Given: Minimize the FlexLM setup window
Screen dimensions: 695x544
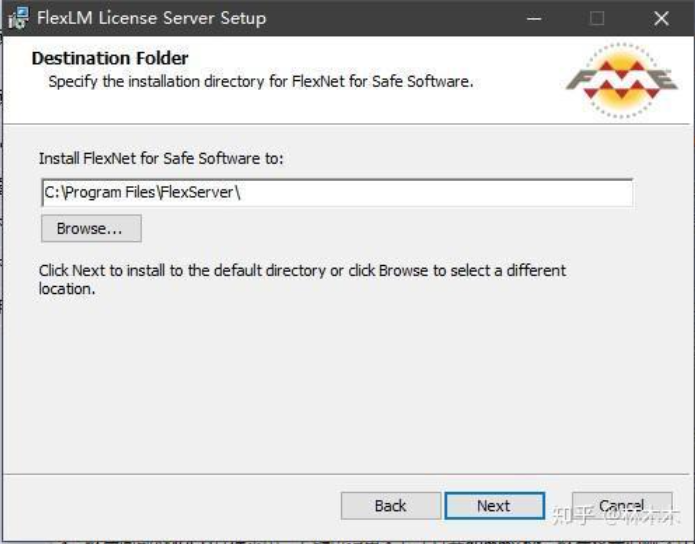Looking at the screenshot, I should [534, 19].
